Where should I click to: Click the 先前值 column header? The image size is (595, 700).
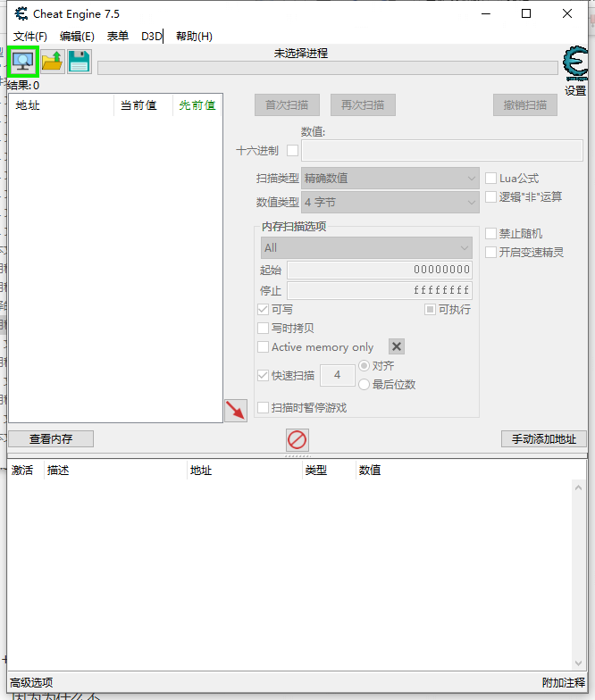(197, 105)
